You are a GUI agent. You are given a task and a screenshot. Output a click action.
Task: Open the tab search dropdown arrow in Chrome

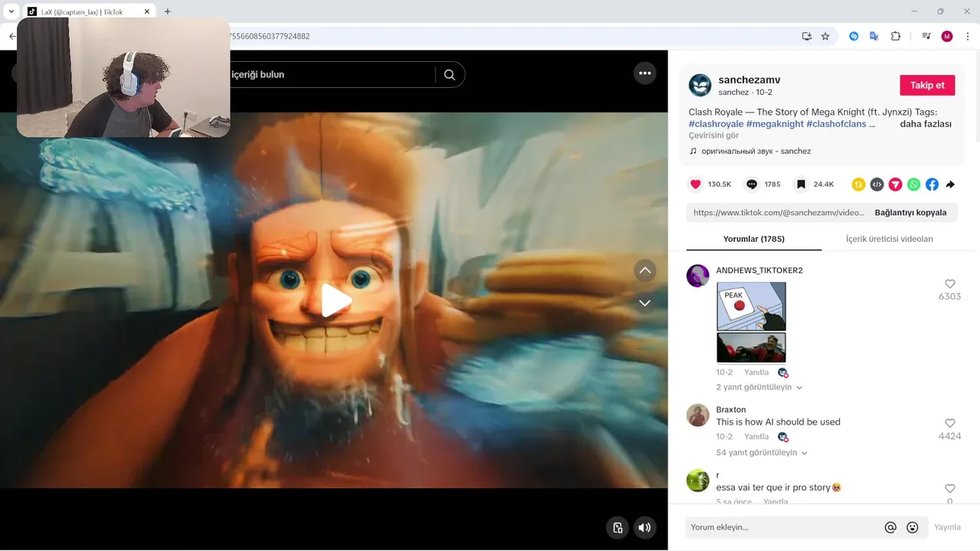tap(11, 11)
